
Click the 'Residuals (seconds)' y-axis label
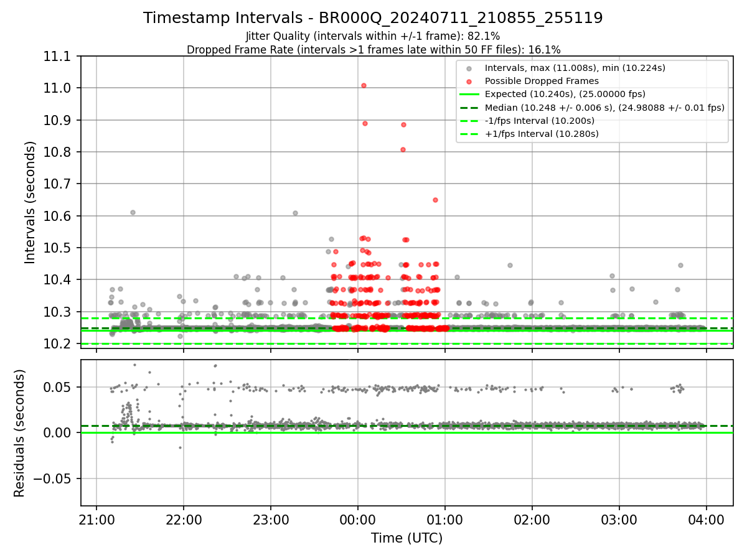point(19,433)
